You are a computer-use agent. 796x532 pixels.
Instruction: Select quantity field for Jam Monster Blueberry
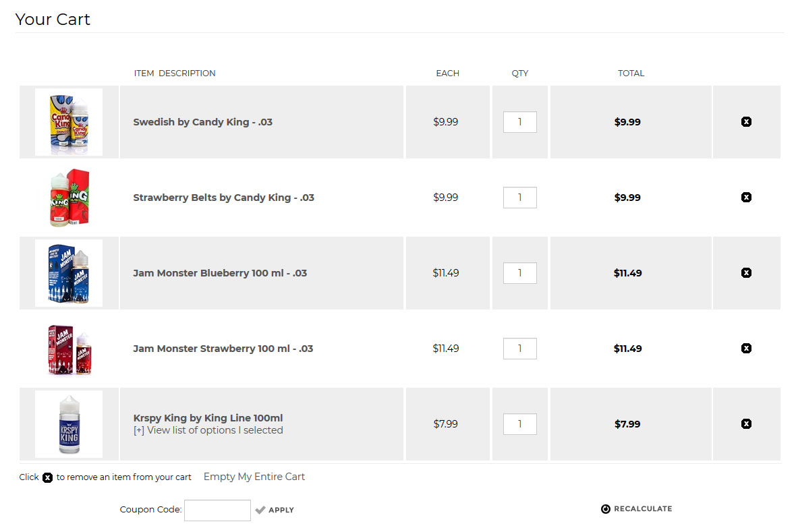[520, 273]
